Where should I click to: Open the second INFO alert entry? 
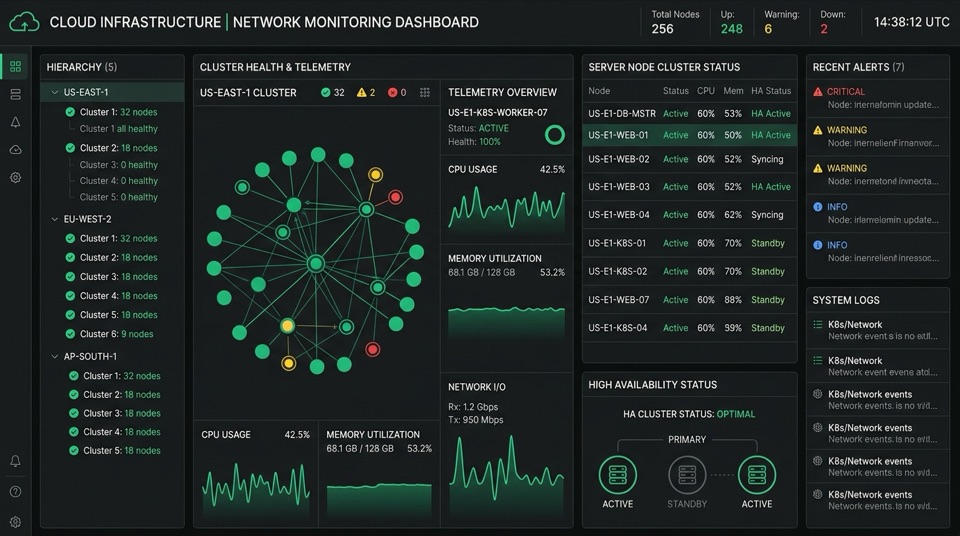[877, 251]
